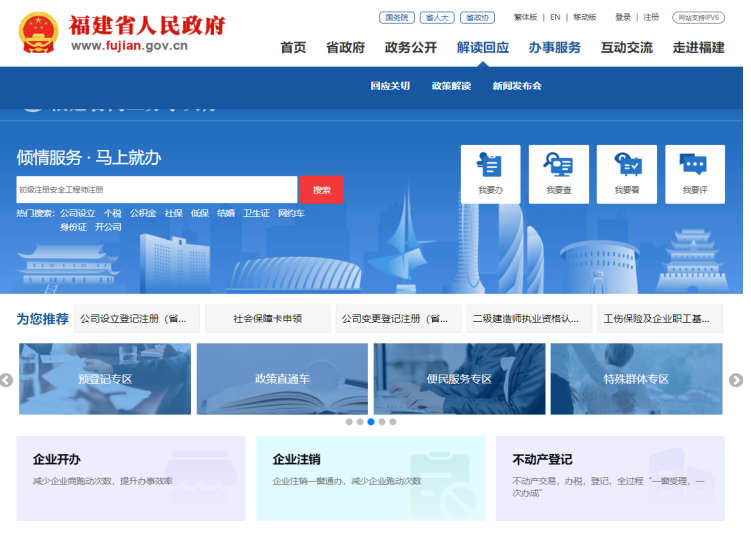Open the 便民服务专区 thumbnail

pyautogui.click(x=459, y=379)
